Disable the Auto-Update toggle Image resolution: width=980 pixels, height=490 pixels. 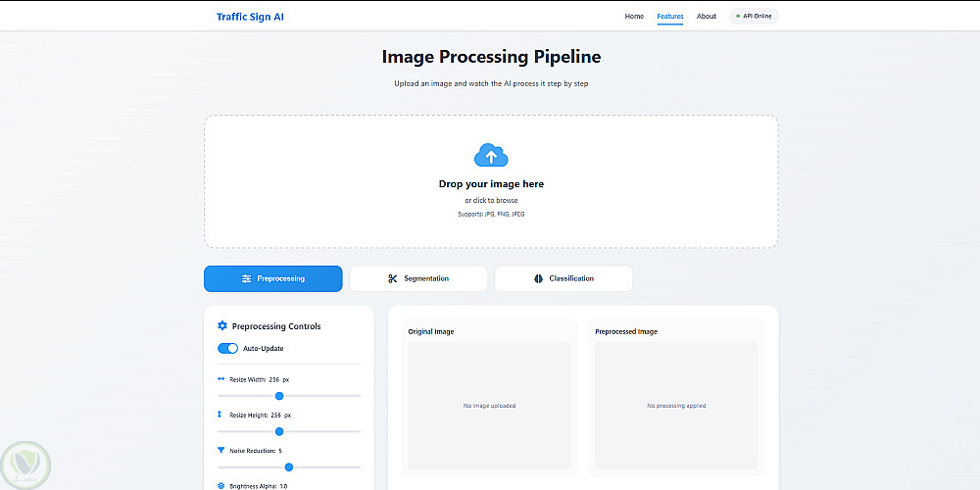(x=227, y=348)
